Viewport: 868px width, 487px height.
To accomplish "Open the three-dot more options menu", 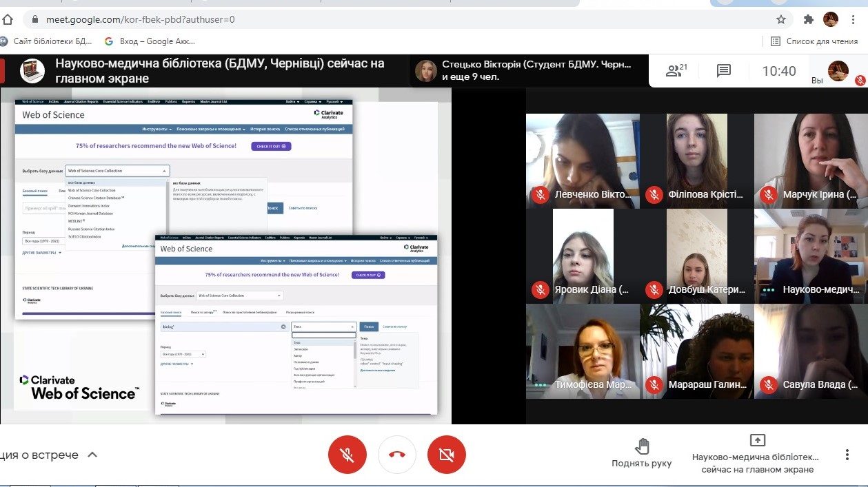I will point(847,455).
